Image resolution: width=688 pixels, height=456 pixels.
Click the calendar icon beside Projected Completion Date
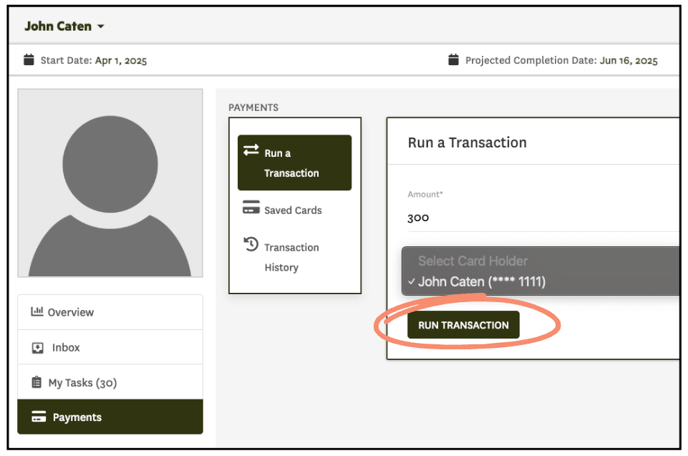pos(454,61)
